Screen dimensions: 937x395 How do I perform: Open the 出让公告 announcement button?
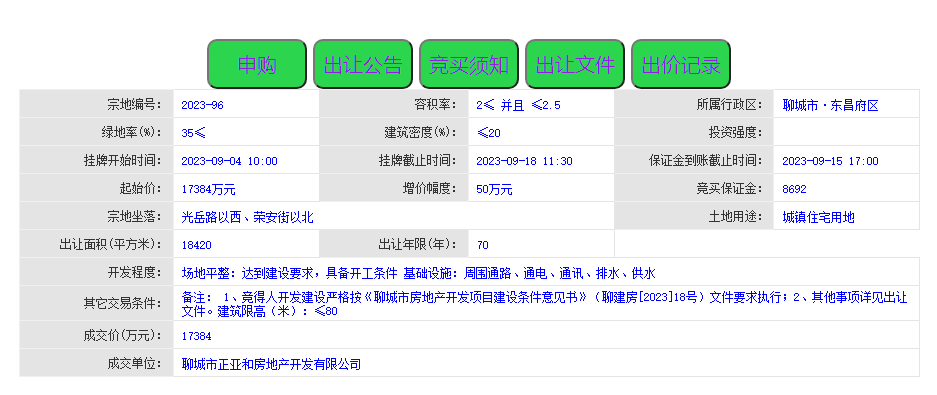coord(363,65)
